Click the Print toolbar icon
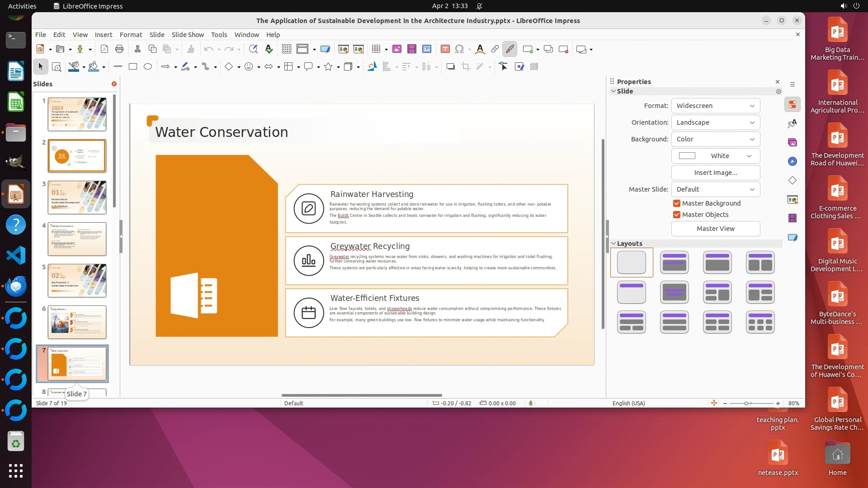Screen dimensions: 868x488 [119, 49]
